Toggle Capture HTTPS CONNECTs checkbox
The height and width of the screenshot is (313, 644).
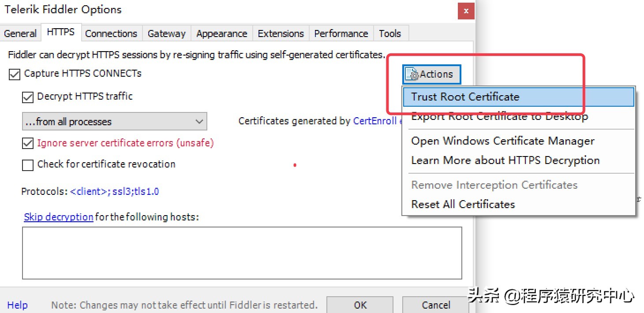[x=15, y=74]
